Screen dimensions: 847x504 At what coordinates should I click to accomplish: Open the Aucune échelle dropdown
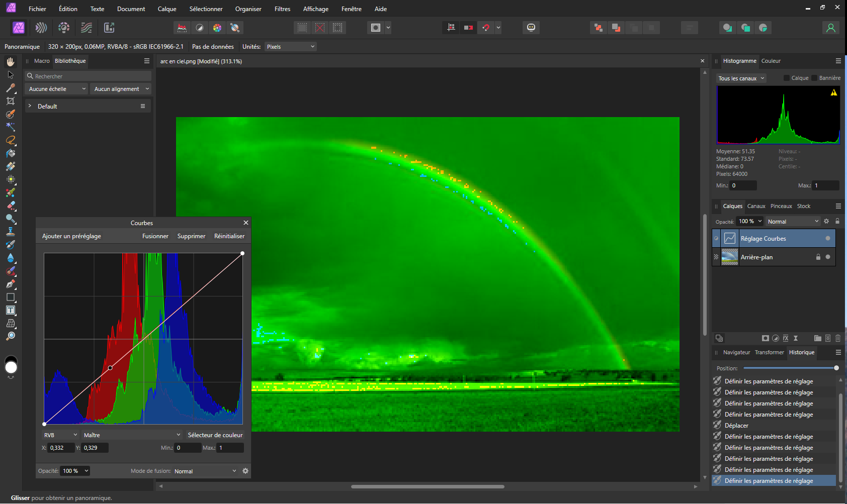tap(56, 89)
